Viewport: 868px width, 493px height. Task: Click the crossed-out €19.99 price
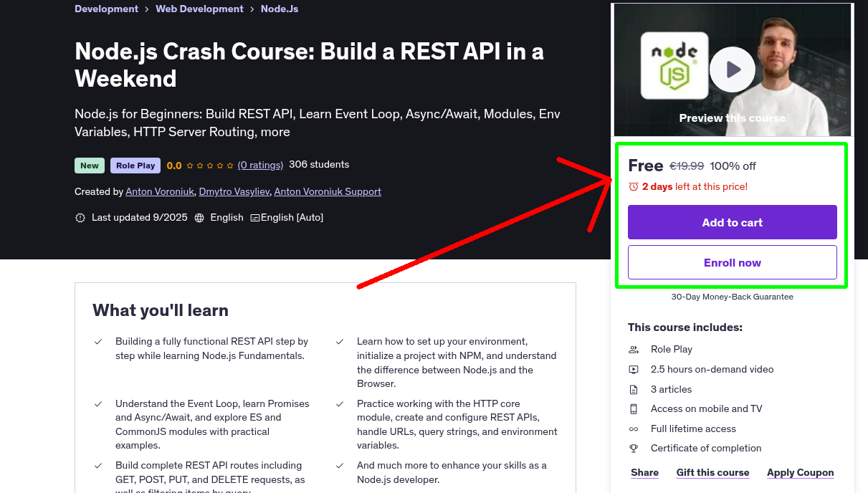pyautogui.click(x=687, y=166)
